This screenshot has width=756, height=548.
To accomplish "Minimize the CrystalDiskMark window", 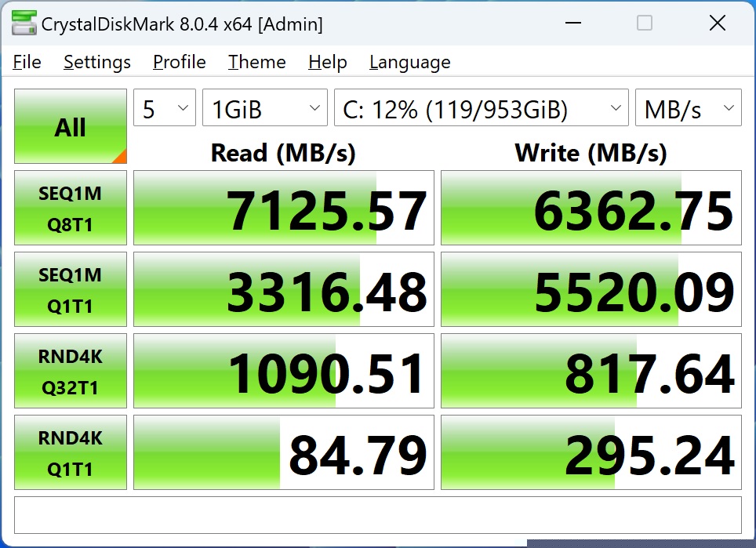I will pyautogui.click(x=573, y=23).
